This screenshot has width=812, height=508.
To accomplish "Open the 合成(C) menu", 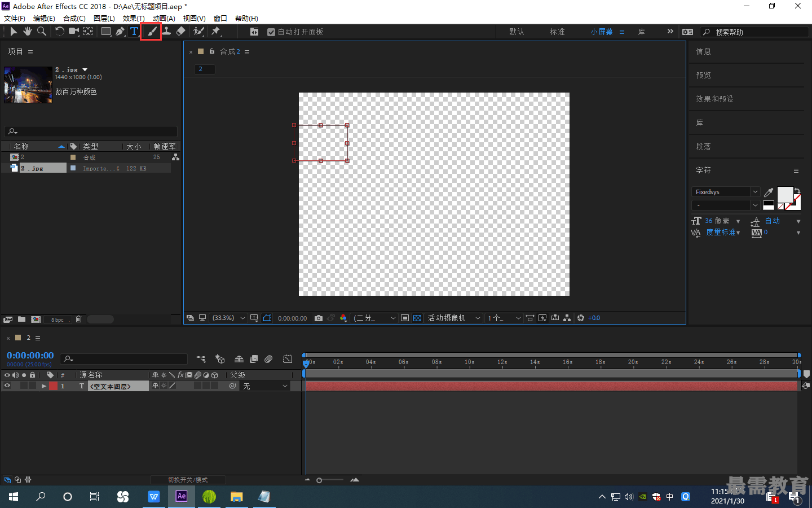I will [x=74, y=19].
